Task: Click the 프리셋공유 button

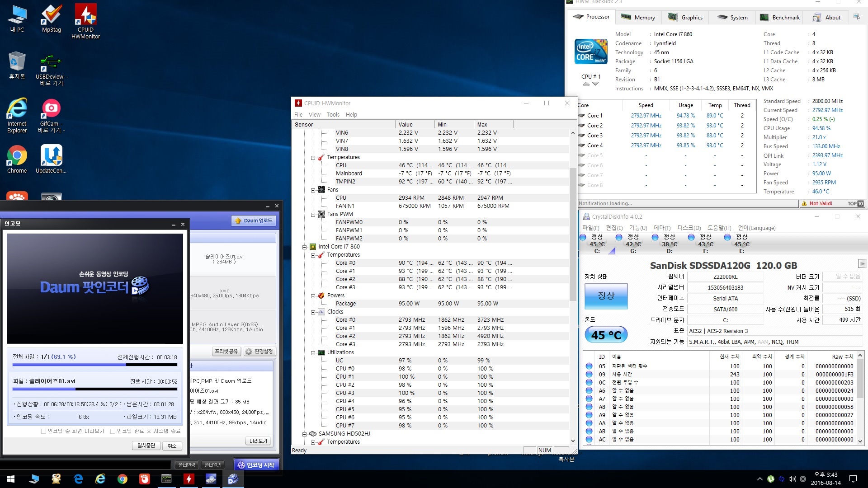Action: (226, 352)
